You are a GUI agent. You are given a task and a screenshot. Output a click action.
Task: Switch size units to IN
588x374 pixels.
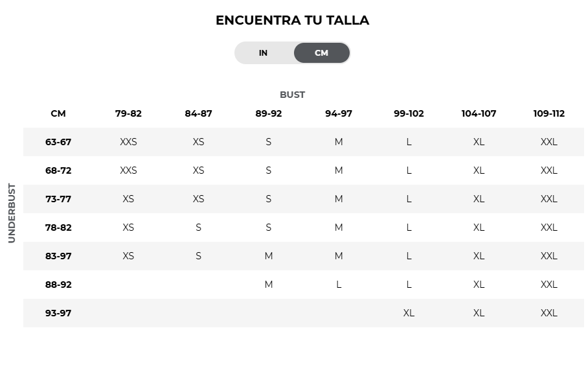264,53
